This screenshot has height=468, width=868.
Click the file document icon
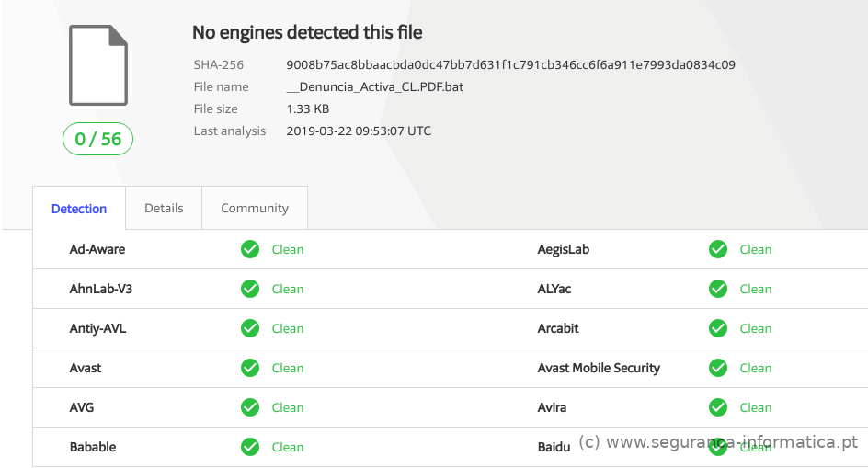(x=98, y=65)
